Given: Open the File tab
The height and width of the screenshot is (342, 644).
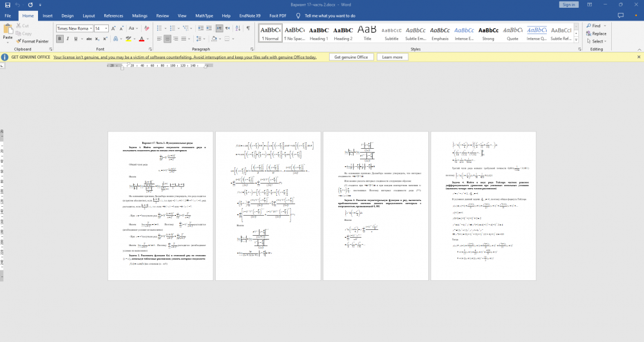Looking at the screenshot, I should [x=8, y=15].
